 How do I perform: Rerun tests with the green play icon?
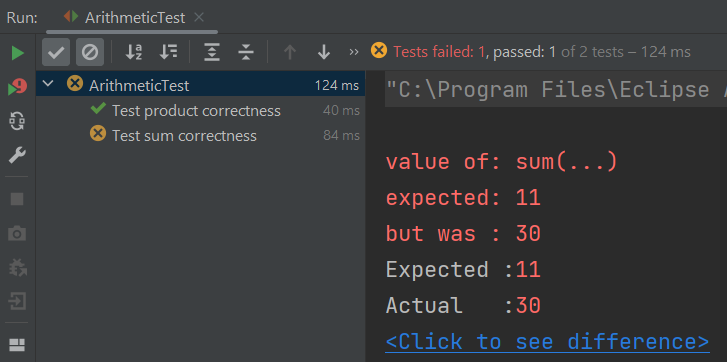(x=18, y=53)
